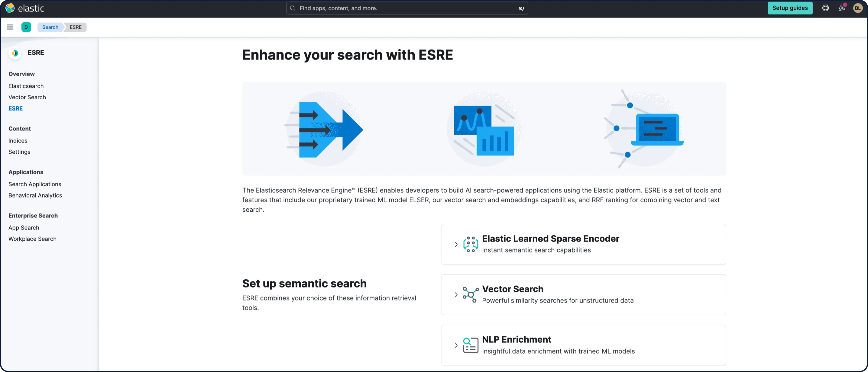Click the Elastic Learned Sparse Encoder icon
Image resolution: width=868 pixels, height=372 pixels.
[x=470, y=244]
